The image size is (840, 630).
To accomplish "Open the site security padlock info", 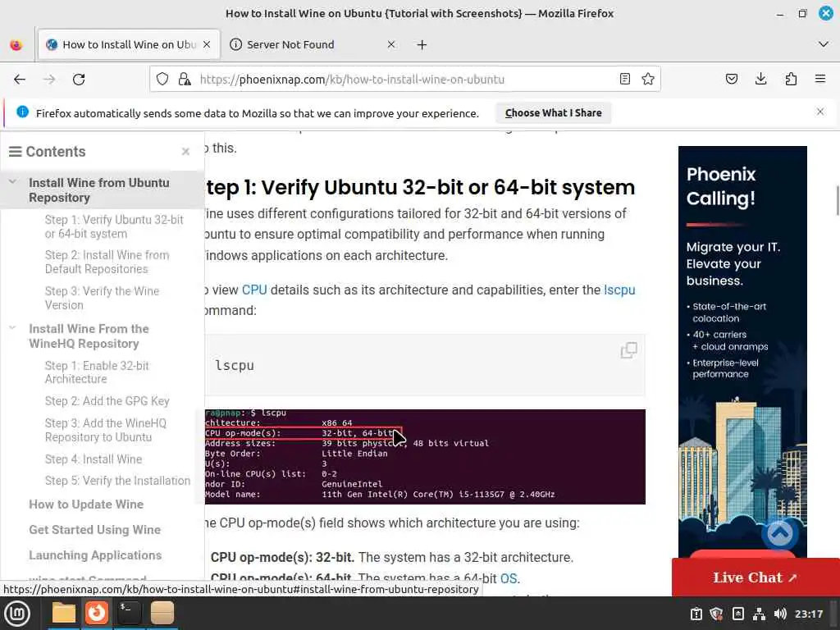I will click(x=185, y=80).
